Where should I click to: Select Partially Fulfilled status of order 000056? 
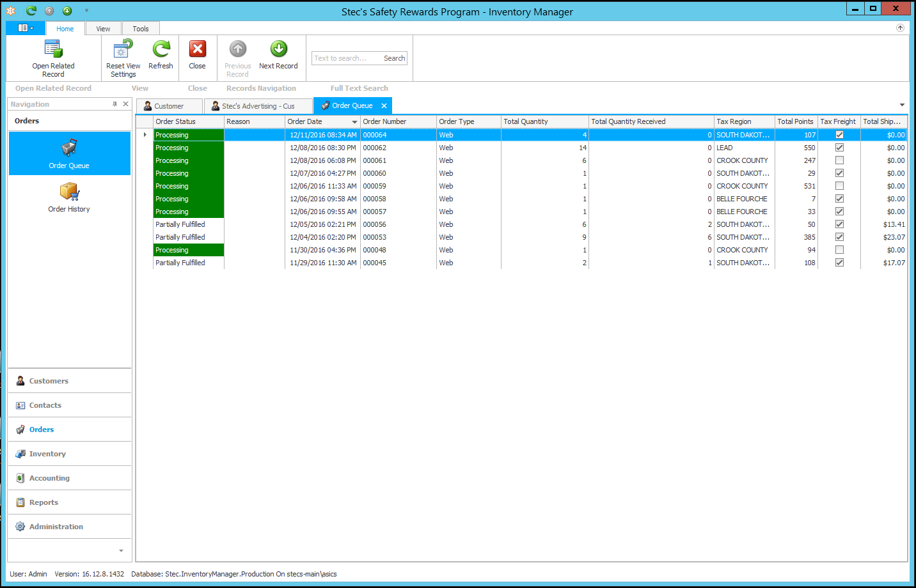pyautogui.click(x=189, y=224)
